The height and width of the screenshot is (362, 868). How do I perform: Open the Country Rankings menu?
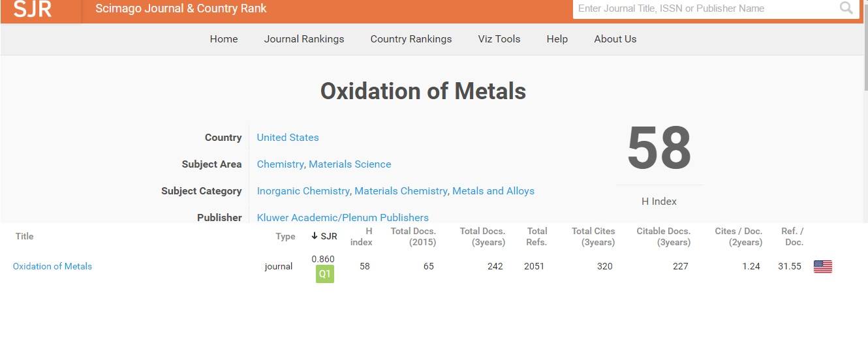[411, 39]
